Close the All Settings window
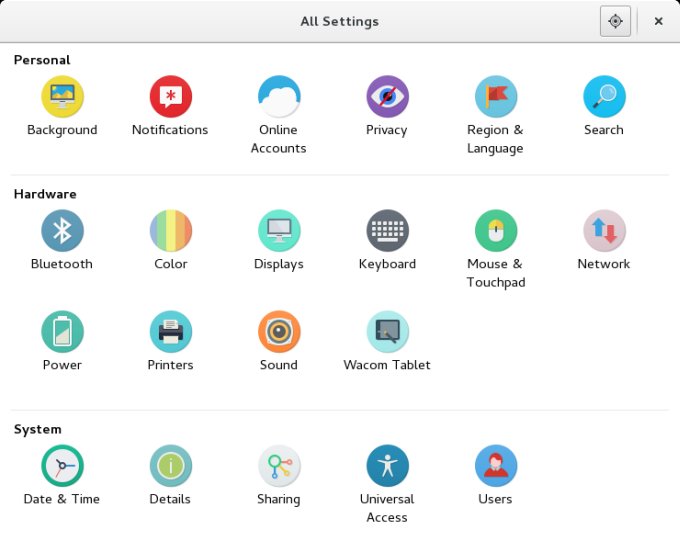The width and height of the screenshot is (680, 541). pyautogui.click(x=658, y=21)
